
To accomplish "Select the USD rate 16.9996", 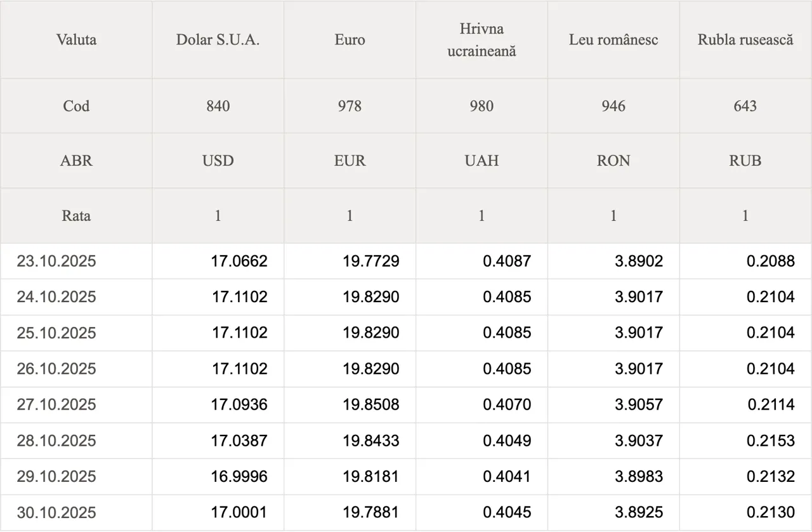I will (x=239, y=476).
